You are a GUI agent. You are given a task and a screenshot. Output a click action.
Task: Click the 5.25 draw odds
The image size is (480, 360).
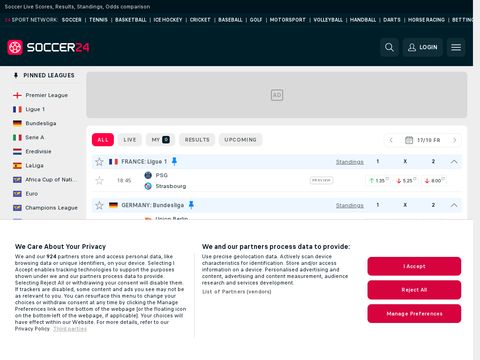(x=406, y=180)
